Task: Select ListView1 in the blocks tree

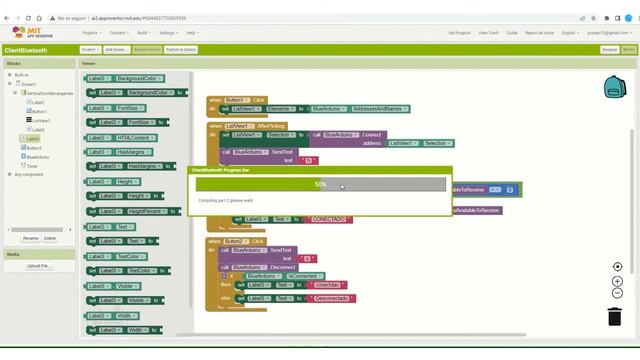Action: (x=38, y=120)
